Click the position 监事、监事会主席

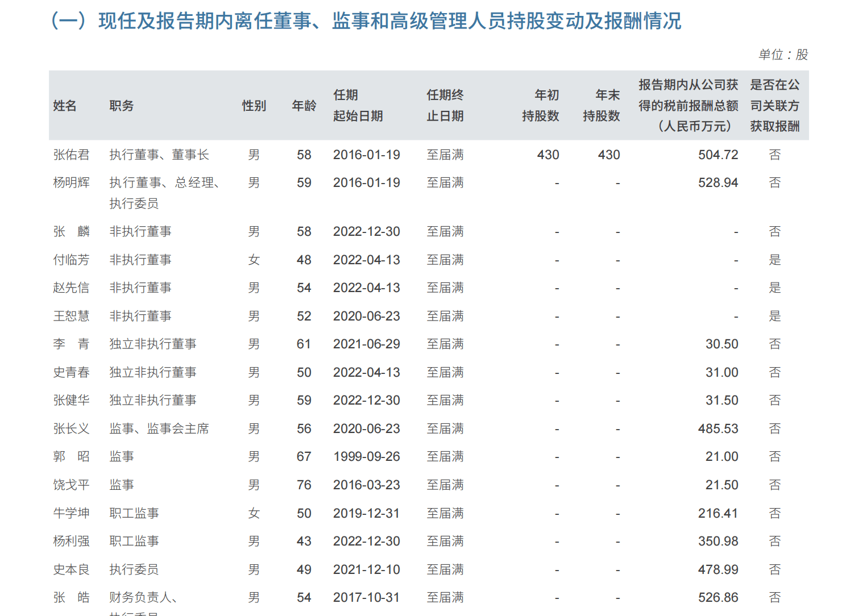pos(159,428)
